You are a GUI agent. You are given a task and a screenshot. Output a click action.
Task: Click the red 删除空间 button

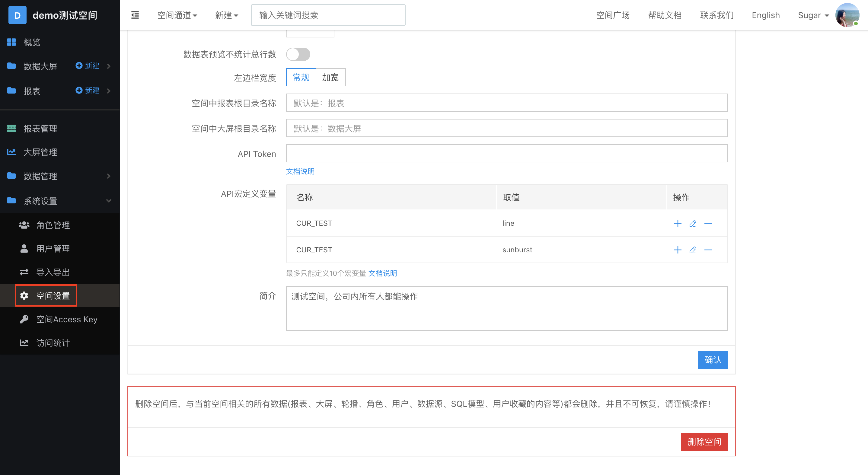pos(704,442)
